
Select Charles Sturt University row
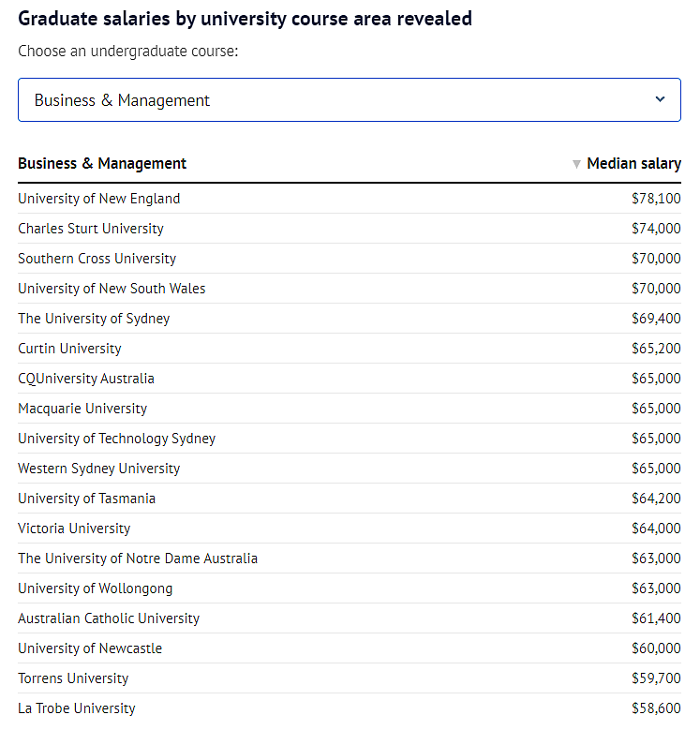point(350,229)
